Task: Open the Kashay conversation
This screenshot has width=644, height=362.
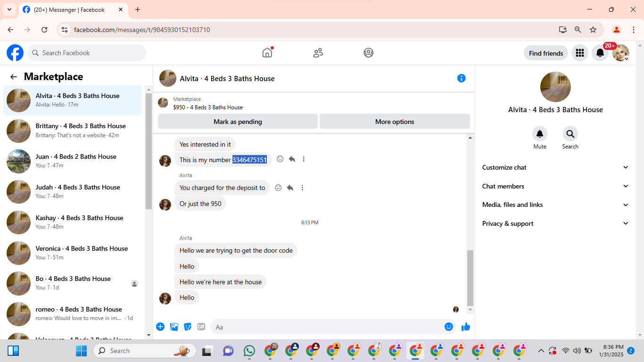Action: pyautogui.click(x=73, y=222)
